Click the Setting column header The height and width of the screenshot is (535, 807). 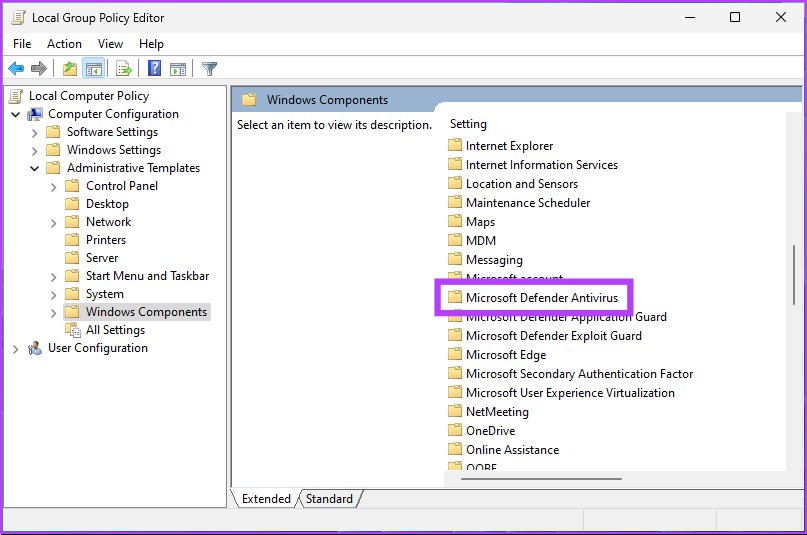pyautogui.click(x=468, y=124)
